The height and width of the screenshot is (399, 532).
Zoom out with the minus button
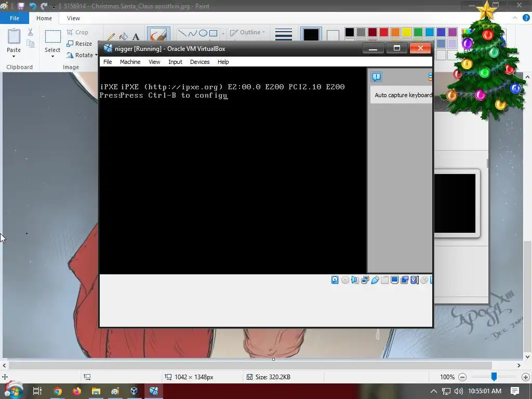[x=462, y=377]
